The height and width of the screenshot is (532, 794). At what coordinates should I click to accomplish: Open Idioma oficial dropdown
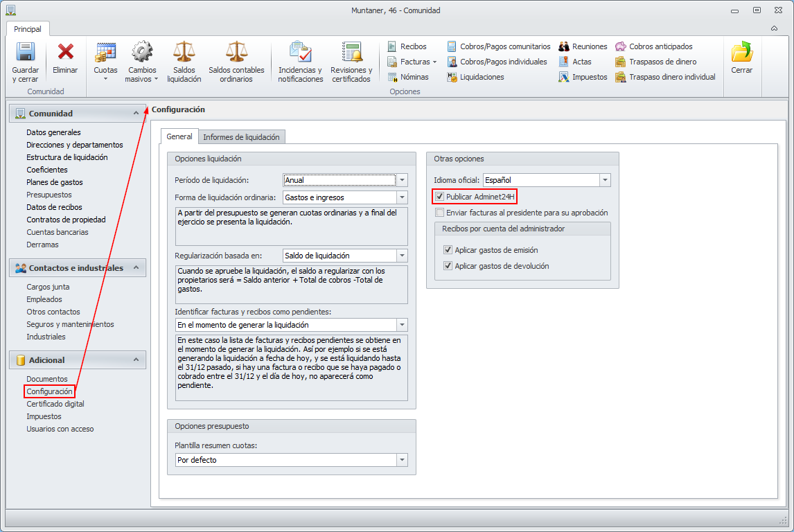[x=605, y=180]
